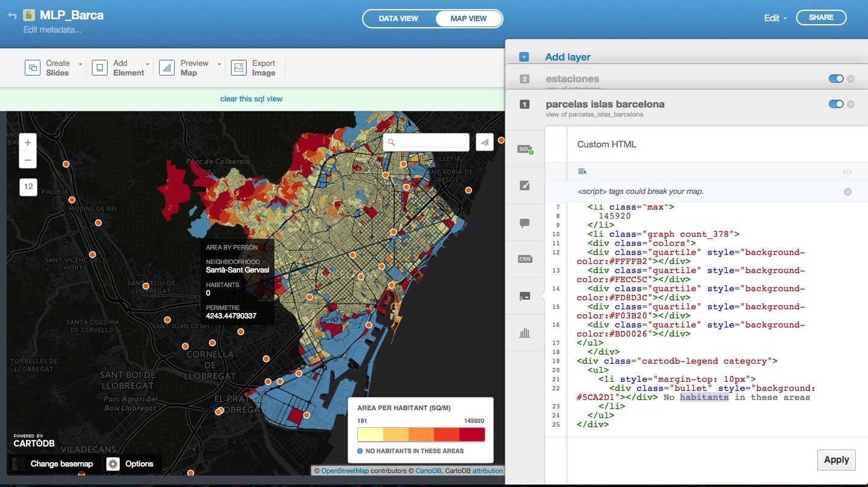Select the Map View tab
This screenshot has width=868, height=487.
click(468, 19)
